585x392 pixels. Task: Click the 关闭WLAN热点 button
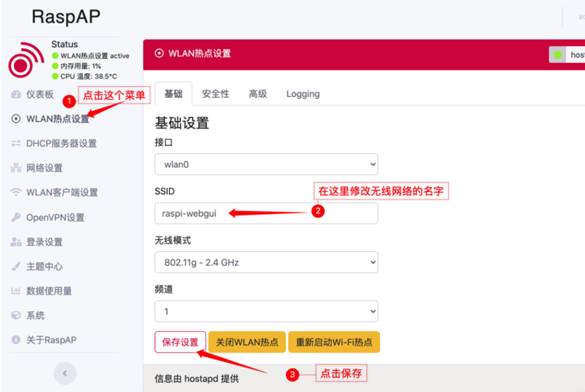coord(247,342)
